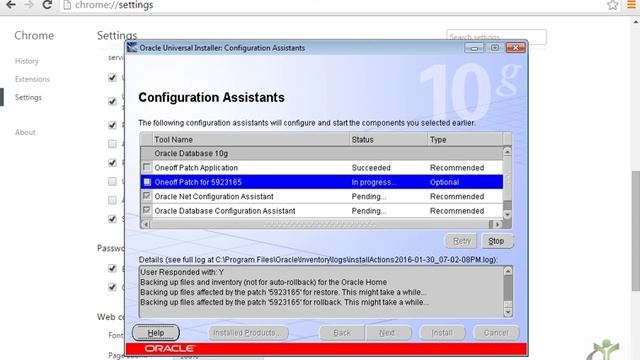The height and width of the screenshot is (360, 640).
Task: Click the Oracle Universal Installer title icon
Action: 132,47
